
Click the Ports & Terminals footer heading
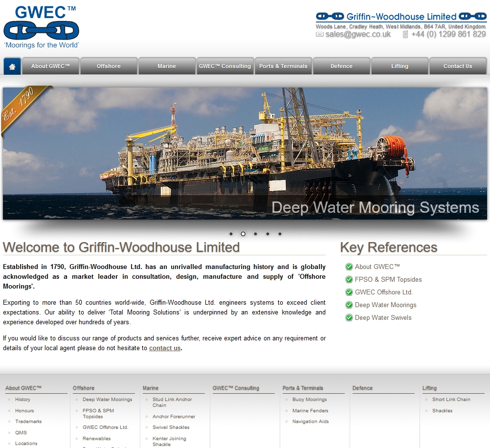(303, 388)
